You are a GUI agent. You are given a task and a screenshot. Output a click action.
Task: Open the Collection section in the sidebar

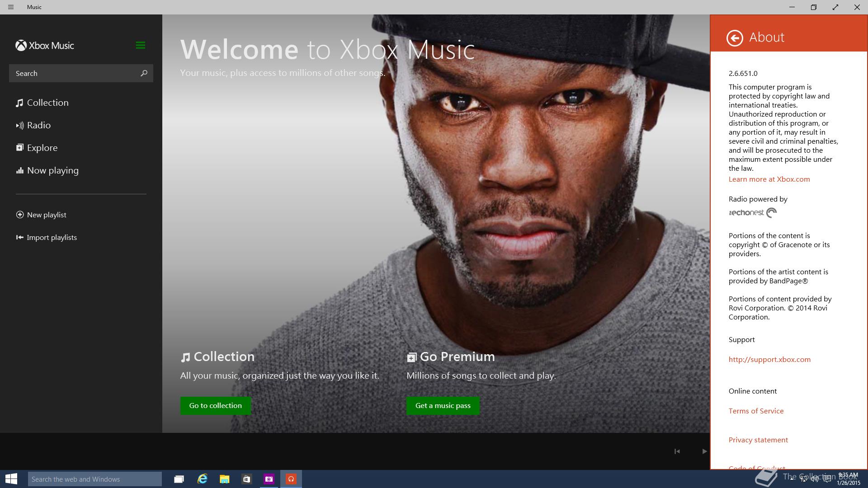point(42,103)
